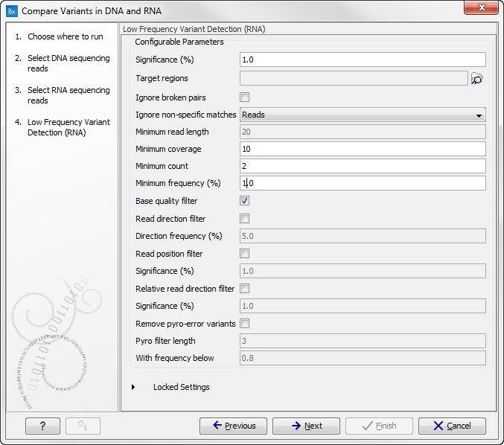Screen dimensions: 504x445
Task: Click the Minimum coverage label
Action: tap(168, 149)
